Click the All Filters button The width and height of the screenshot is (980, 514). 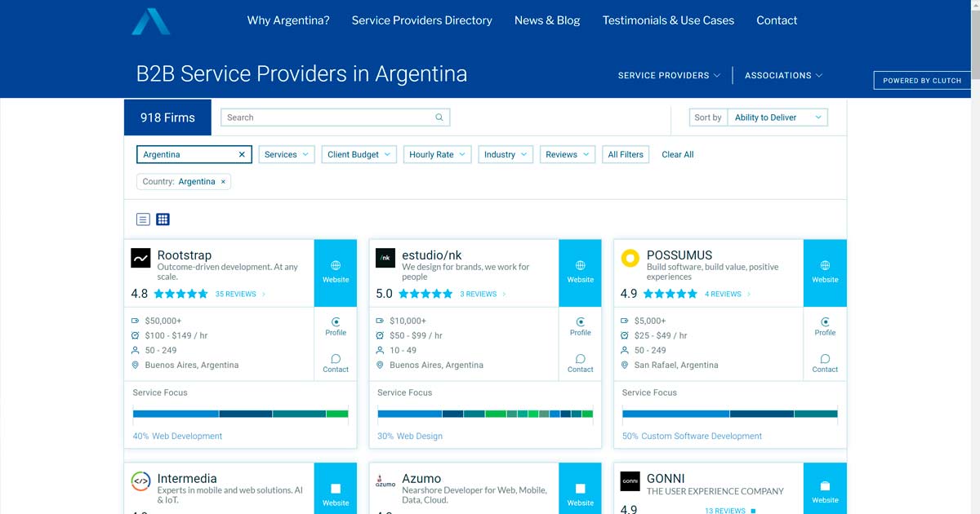[626, 154]
